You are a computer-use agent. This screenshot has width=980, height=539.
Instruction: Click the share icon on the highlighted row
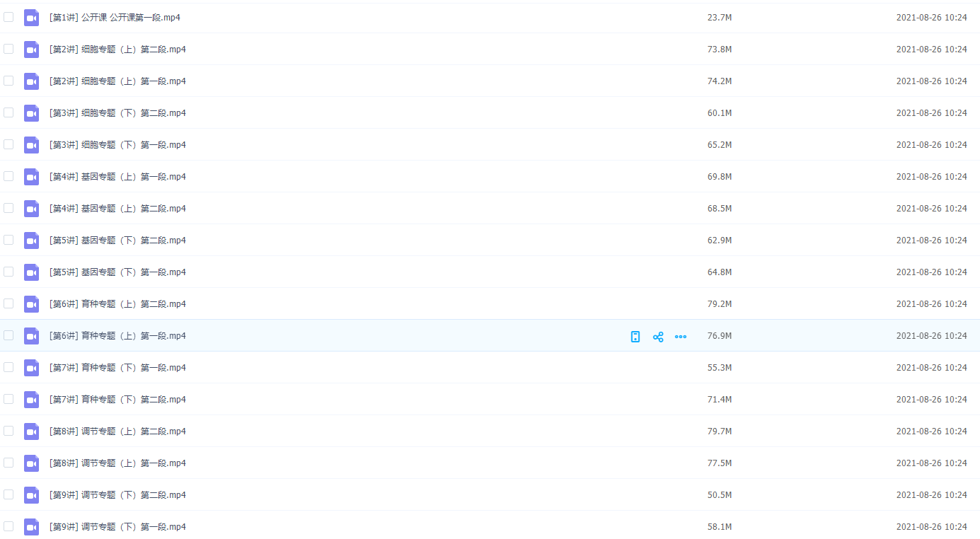658,337
